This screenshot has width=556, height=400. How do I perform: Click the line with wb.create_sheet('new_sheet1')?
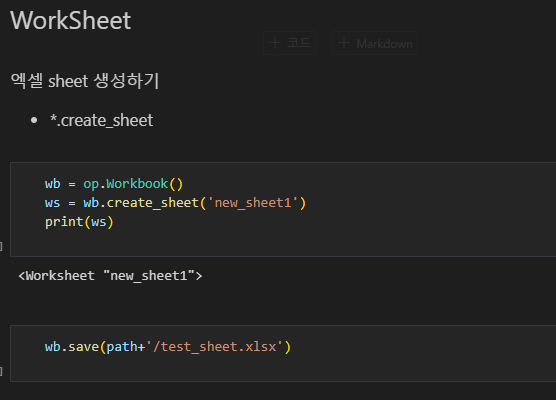pos(175,203)
